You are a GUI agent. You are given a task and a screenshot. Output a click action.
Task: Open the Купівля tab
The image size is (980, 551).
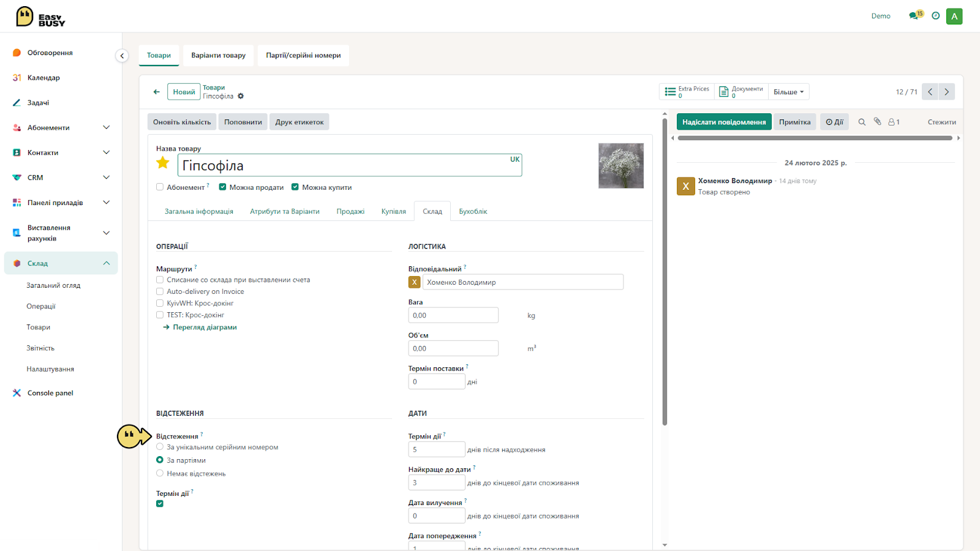tap(394, 211)
